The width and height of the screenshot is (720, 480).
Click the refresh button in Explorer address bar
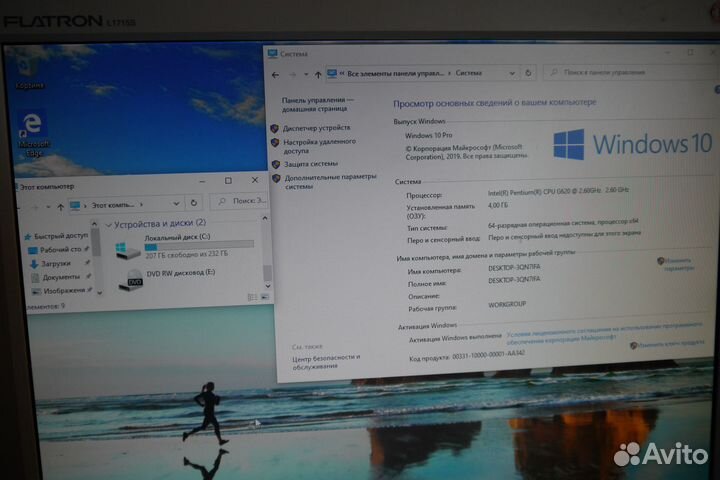tap(195, 204)
